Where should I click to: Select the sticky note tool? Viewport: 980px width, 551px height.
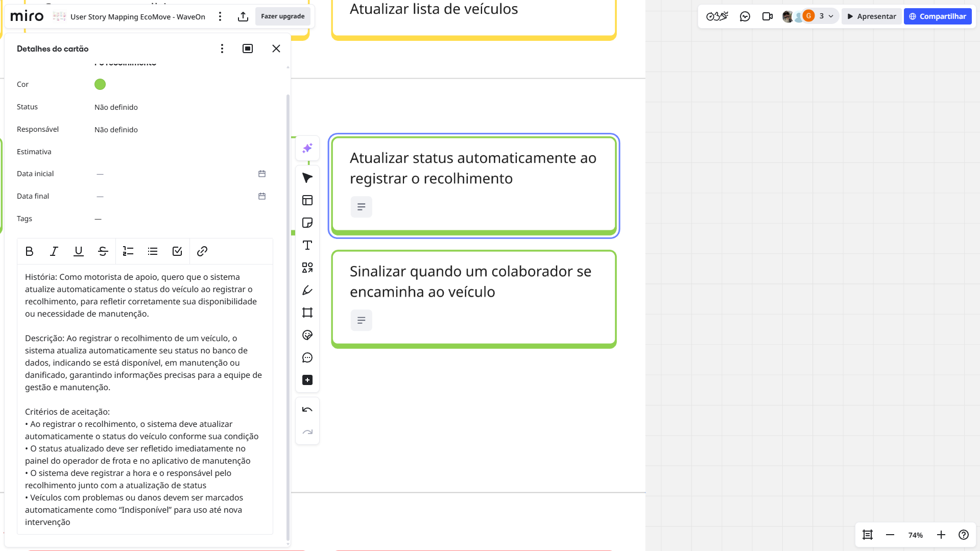(x=307, y=223)
